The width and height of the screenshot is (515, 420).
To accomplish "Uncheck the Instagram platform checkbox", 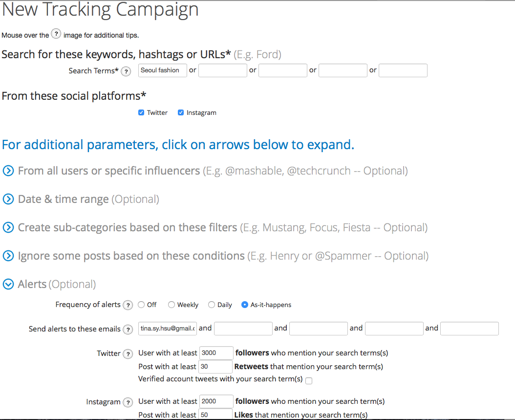I will 181,113.
